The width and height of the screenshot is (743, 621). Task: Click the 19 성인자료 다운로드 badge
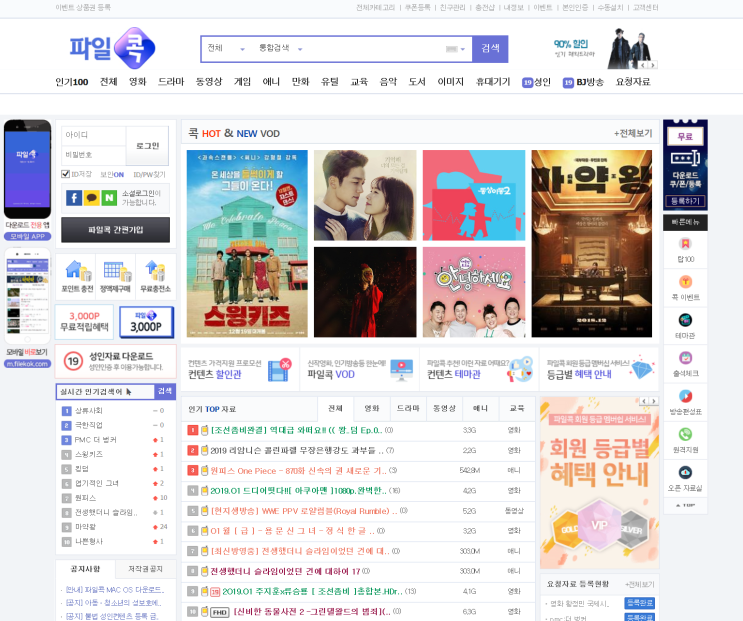[73, 361]
